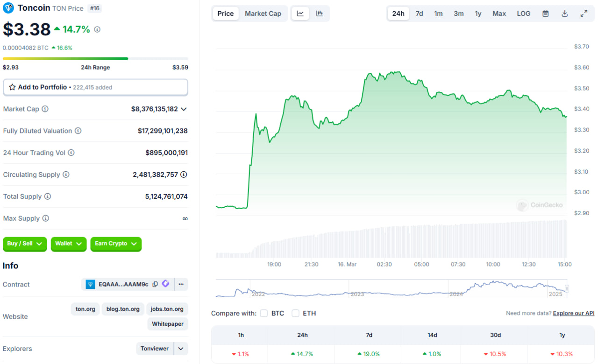
Task: Open the Explore our API link
Action: pyautogui.click(x=574, y=313)
